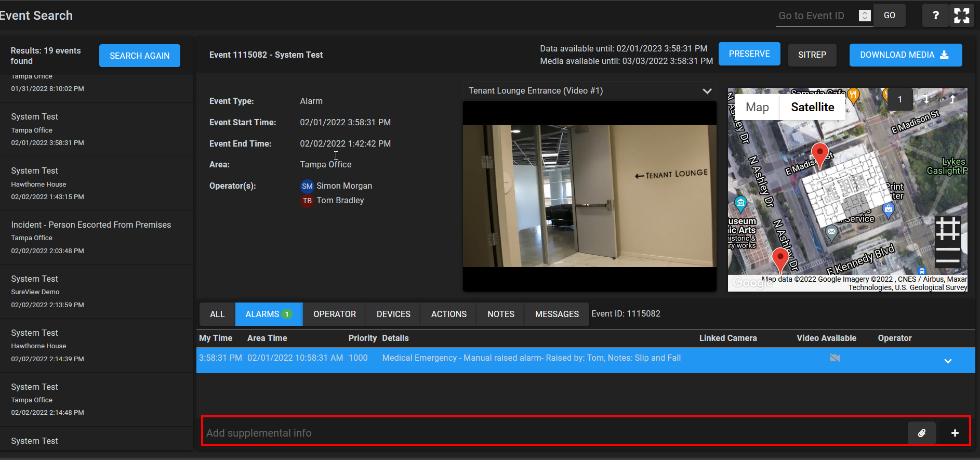This screenshot has width=980, height=460.
Task: Click the My Time column header
Action: point(216,338)
